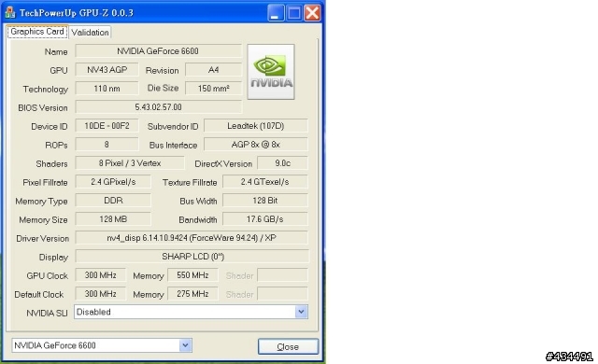
Task: Click the Memory Size value 128 MB
Action: point(113,219)
